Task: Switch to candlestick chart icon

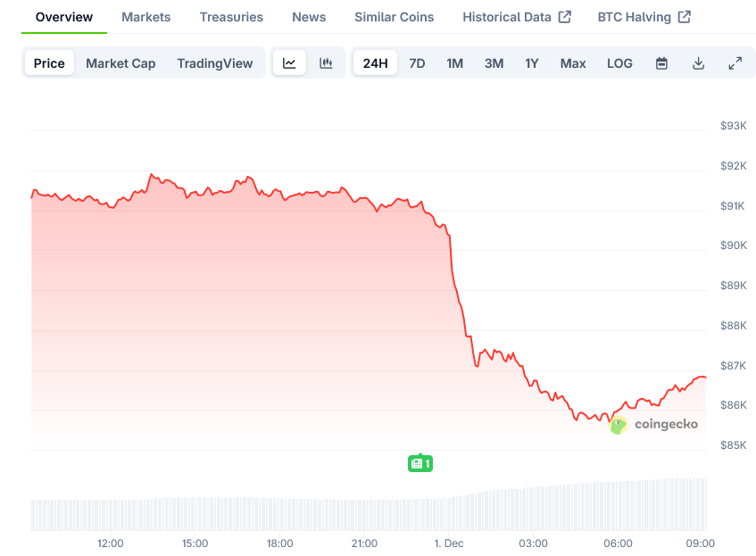Action: [326, 63]
